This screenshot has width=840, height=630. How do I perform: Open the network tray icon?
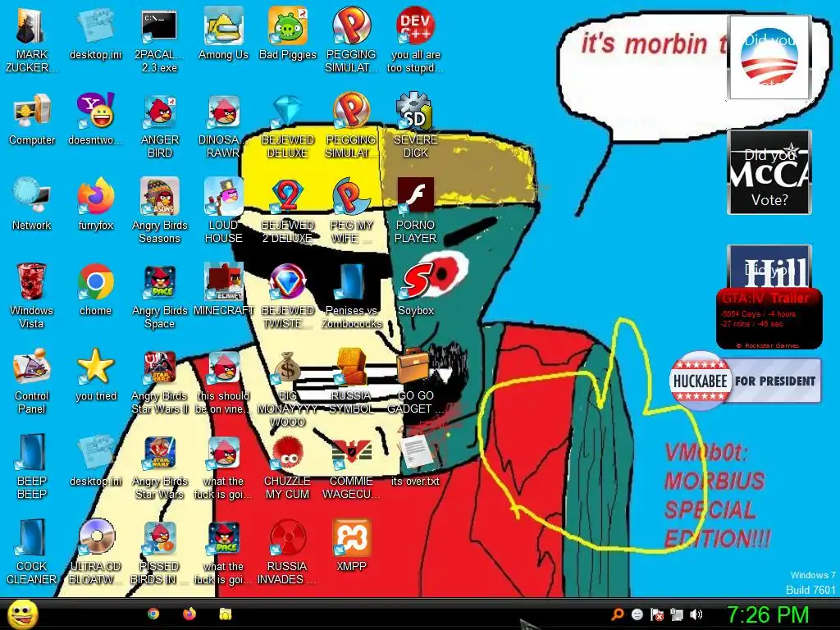pyautogui.click(x=677, y=614)
